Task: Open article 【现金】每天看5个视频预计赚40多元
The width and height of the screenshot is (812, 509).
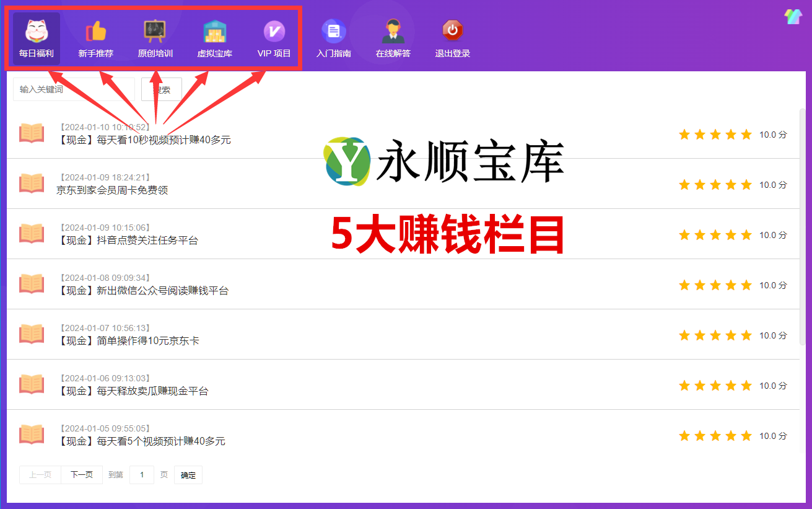Action: pos(141,441)
